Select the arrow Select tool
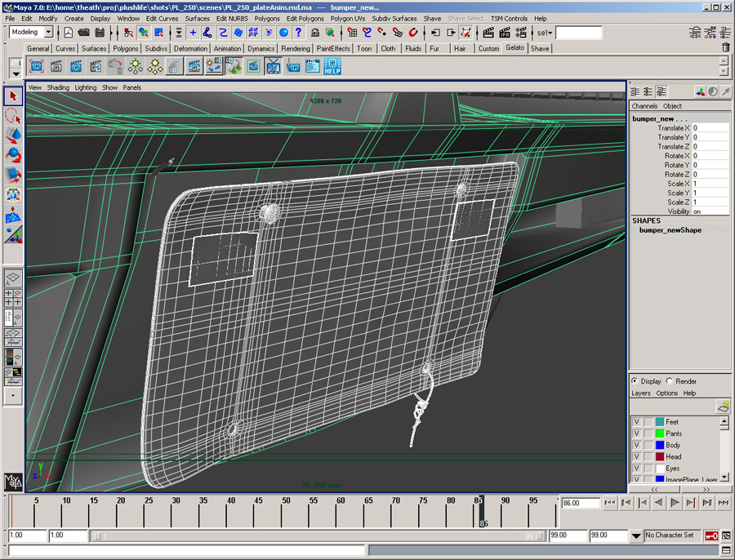 13,96
